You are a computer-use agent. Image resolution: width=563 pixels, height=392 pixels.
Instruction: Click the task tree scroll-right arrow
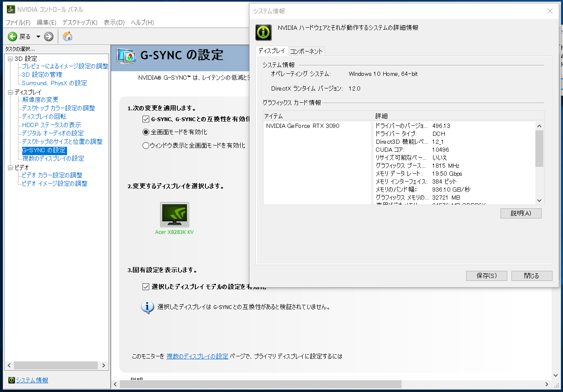click(x=104, y=366)
